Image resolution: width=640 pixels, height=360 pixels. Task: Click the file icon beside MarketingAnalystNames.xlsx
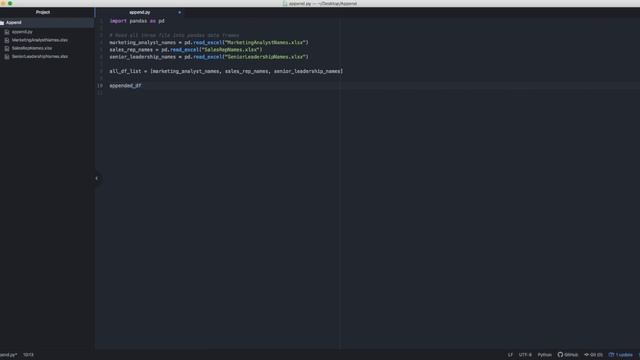pos(7,40)
